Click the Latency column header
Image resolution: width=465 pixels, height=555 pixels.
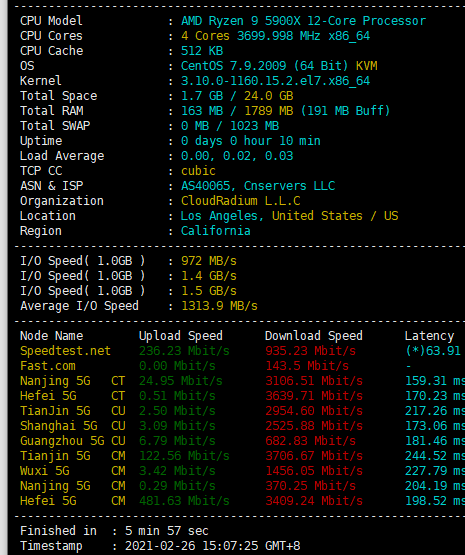429,336
